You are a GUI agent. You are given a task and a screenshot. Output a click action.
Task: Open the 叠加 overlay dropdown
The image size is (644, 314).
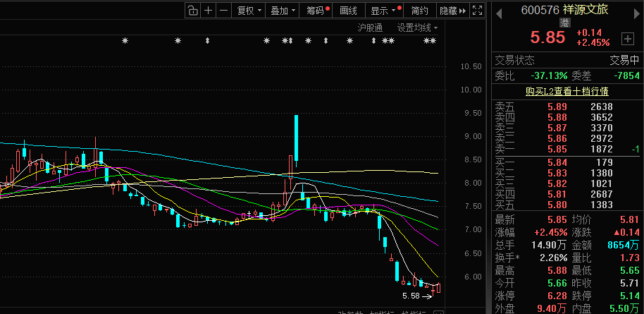(283, 10)
